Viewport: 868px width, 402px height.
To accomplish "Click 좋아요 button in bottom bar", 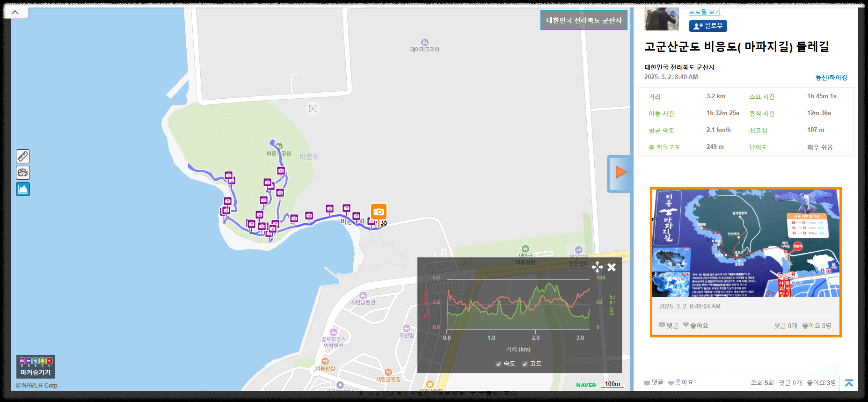I will [x=680, y=383].
